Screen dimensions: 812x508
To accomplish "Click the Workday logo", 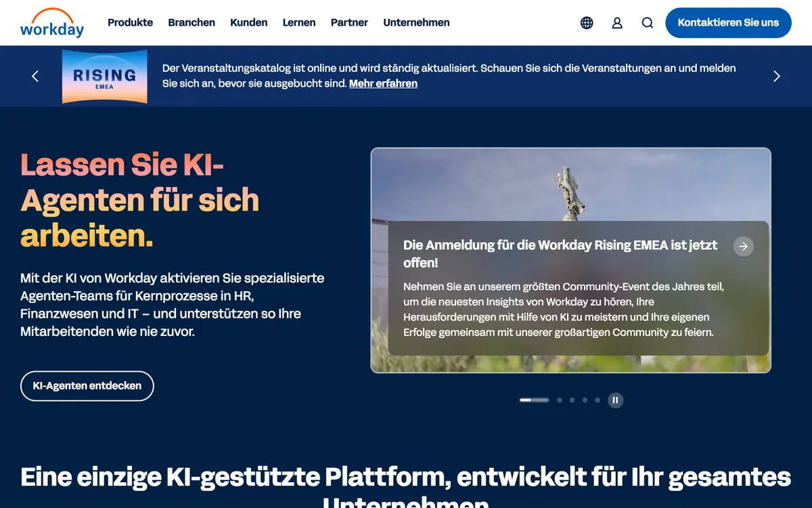I will pyautogui.click(x=52, y=22).
